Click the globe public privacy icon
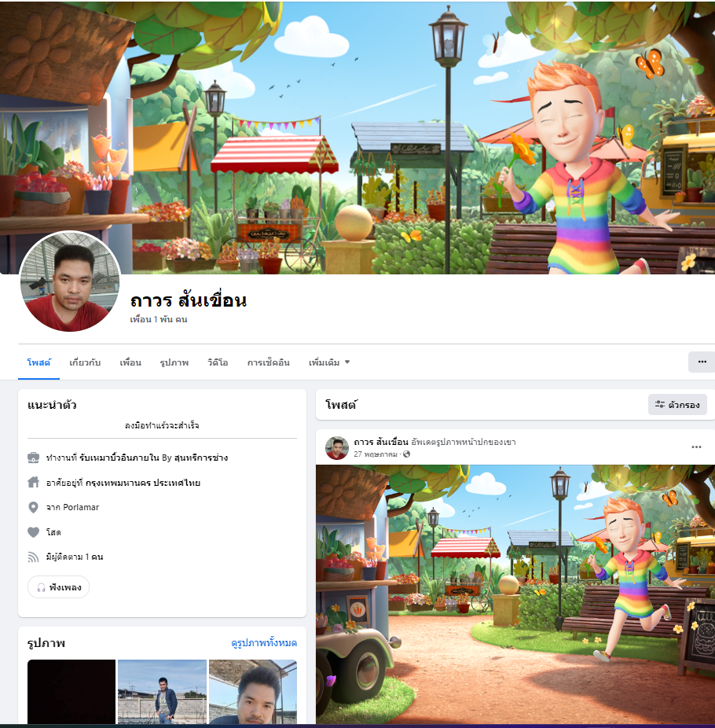Screen dimensions: 715x728 [x=406, y=454]
